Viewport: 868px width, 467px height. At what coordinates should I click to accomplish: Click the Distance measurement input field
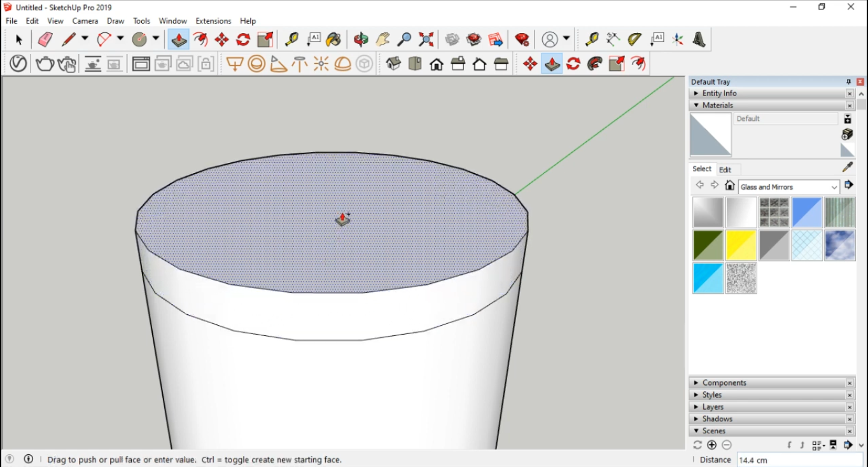point(799,460)
